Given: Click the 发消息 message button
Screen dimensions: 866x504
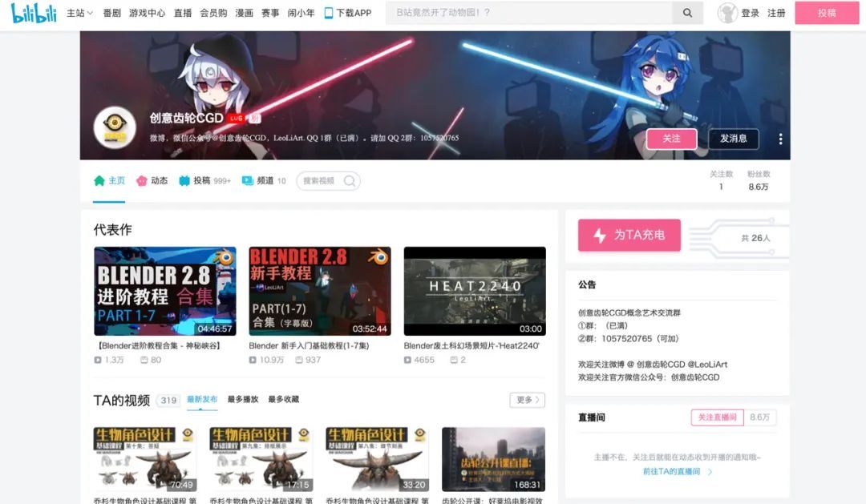Looking at the screenshot, I should pyautogui.click(x=734, y=139).
